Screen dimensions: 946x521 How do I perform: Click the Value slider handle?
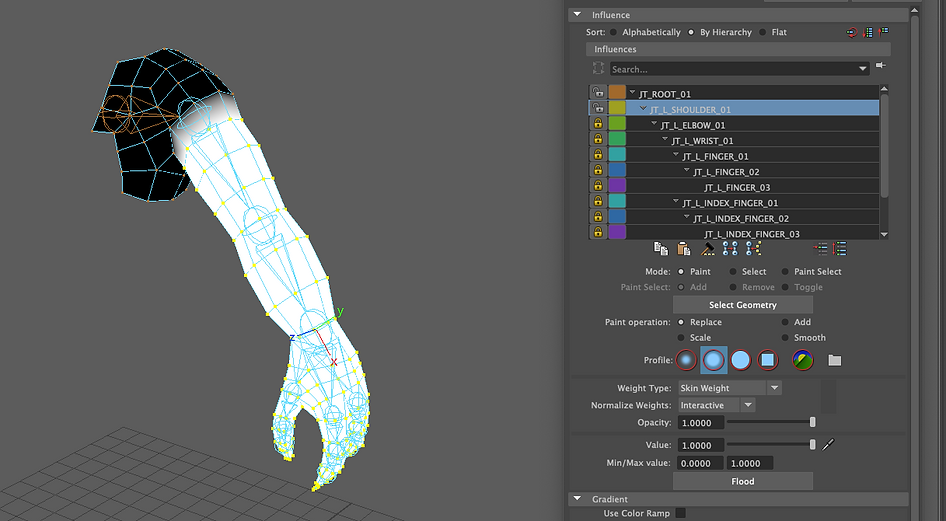(x=813, y=444)
